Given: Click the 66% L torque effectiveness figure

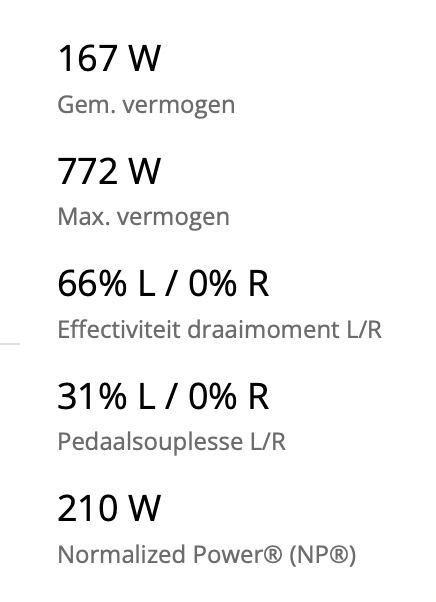Looking at the screenshot, I should (106, 284).
